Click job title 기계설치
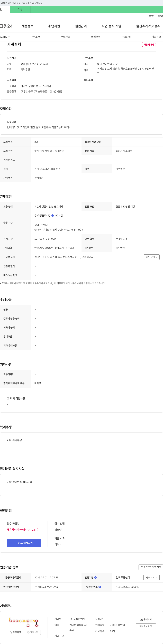 click(x=14, y=44)
